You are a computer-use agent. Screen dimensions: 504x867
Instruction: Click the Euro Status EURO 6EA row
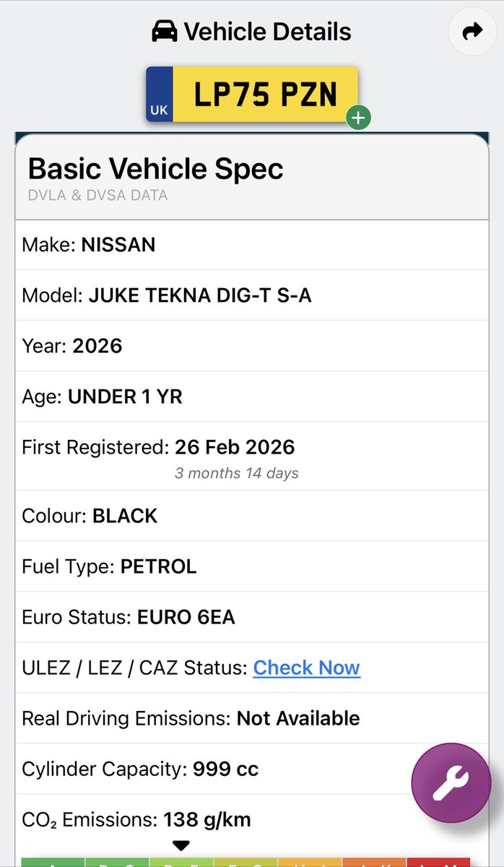click(x=252, y=617)
